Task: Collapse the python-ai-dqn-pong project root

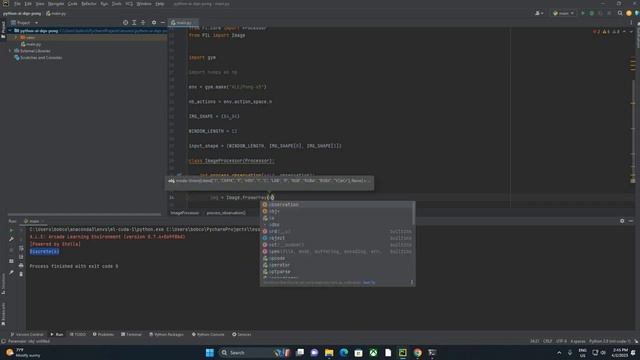Action: coord(10,31)
